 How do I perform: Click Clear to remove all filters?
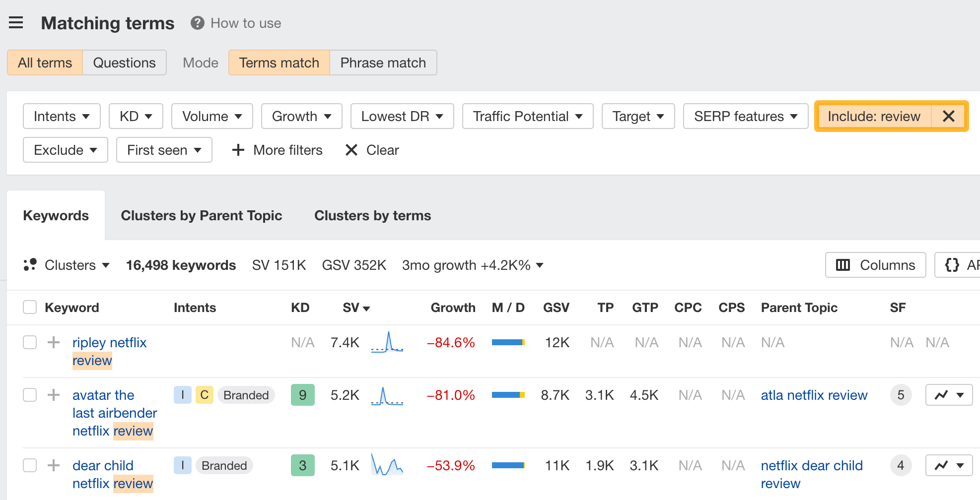(372, 150)
